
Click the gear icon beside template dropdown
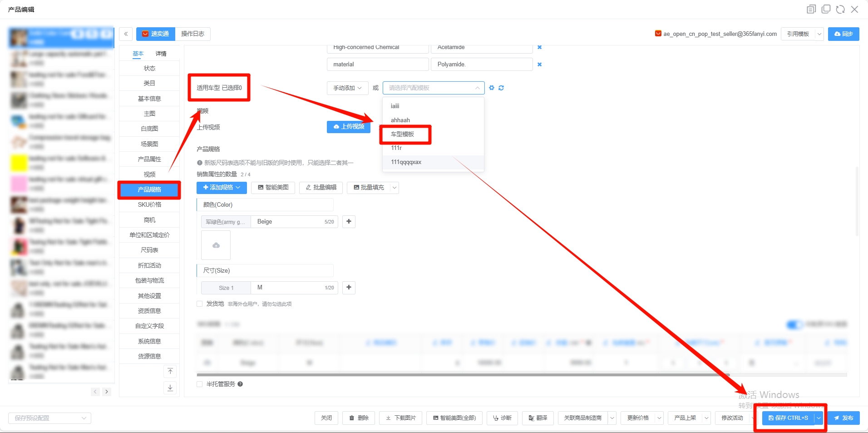coord(491,88)
